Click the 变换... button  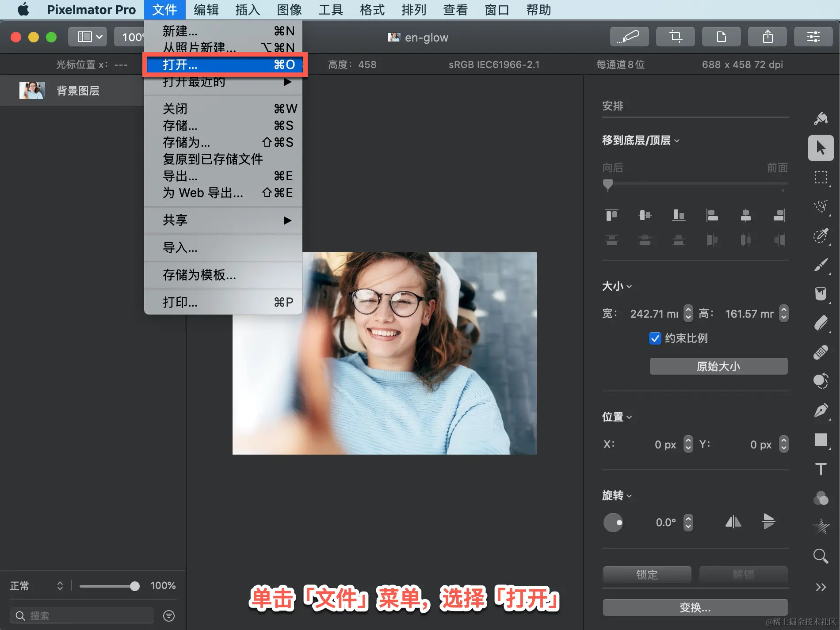tap(695, 607)
